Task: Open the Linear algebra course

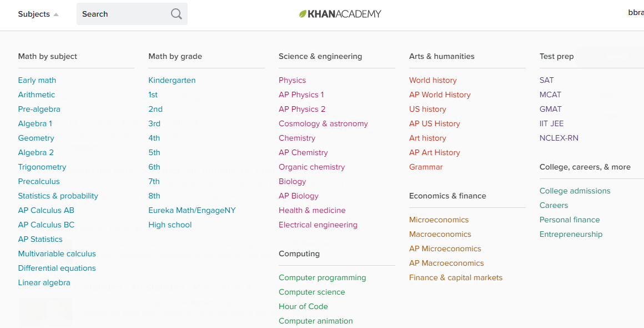Action: (44, 282)
